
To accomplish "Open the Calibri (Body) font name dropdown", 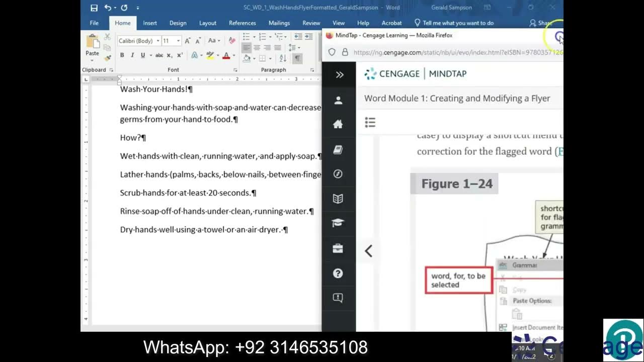I will pyautogui.click(x=158, y=41).
